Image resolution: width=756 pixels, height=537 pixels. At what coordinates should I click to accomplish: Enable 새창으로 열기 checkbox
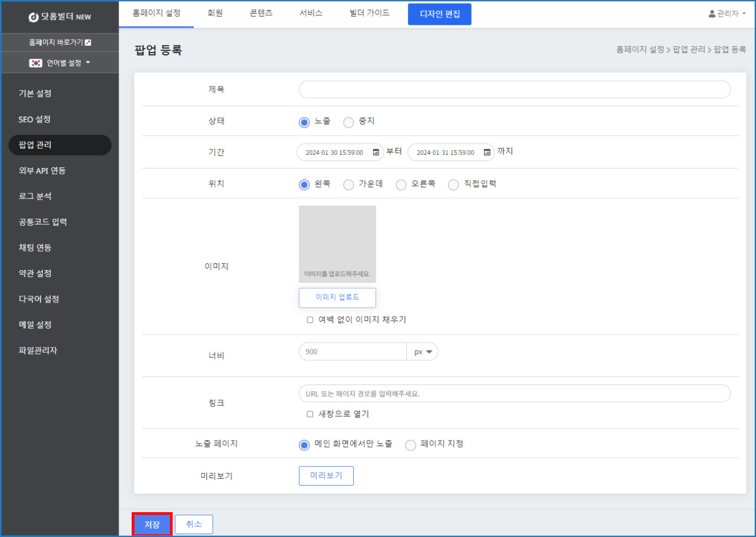310,414
